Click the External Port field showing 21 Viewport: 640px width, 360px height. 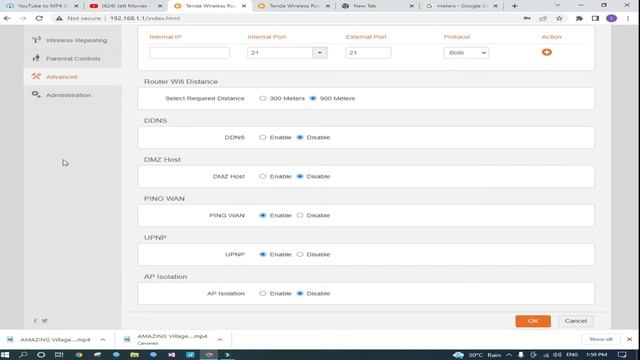tap(368, 53)
